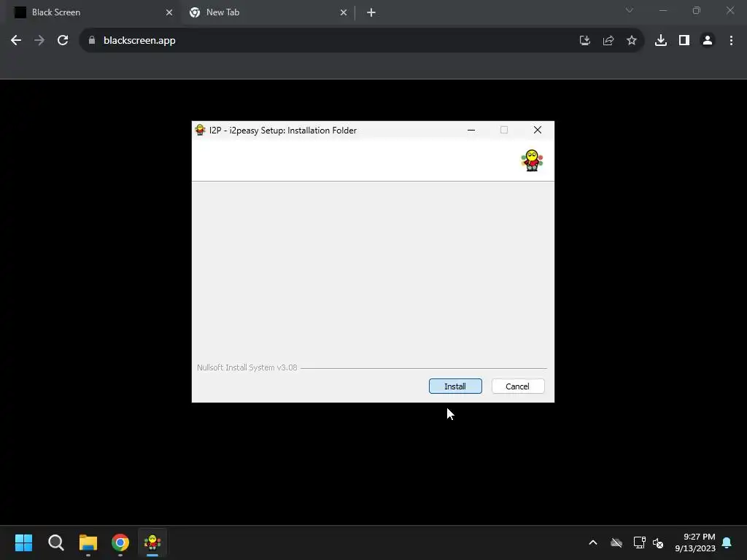
Task: Go back to the previous page
Action: click(16, 41)
